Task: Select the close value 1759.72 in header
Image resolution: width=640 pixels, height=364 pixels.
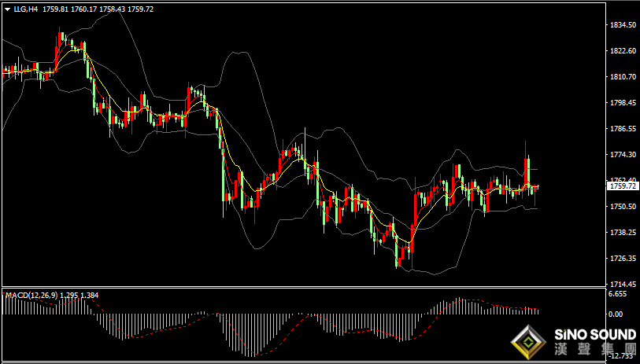Action: click(140, 9)
